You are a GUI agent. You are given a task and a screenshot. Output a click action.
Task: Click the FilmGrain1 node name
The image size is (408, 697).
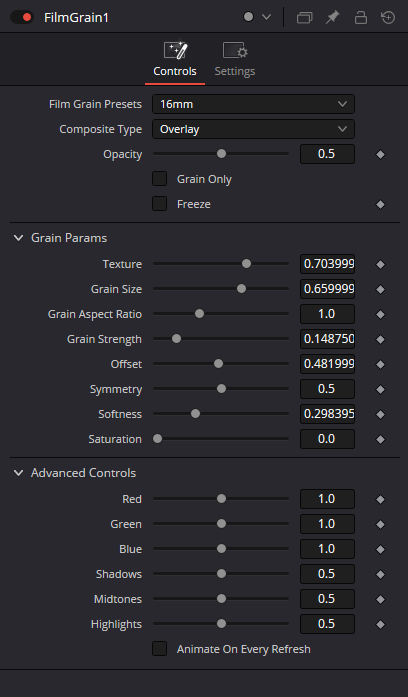(76, 17)
